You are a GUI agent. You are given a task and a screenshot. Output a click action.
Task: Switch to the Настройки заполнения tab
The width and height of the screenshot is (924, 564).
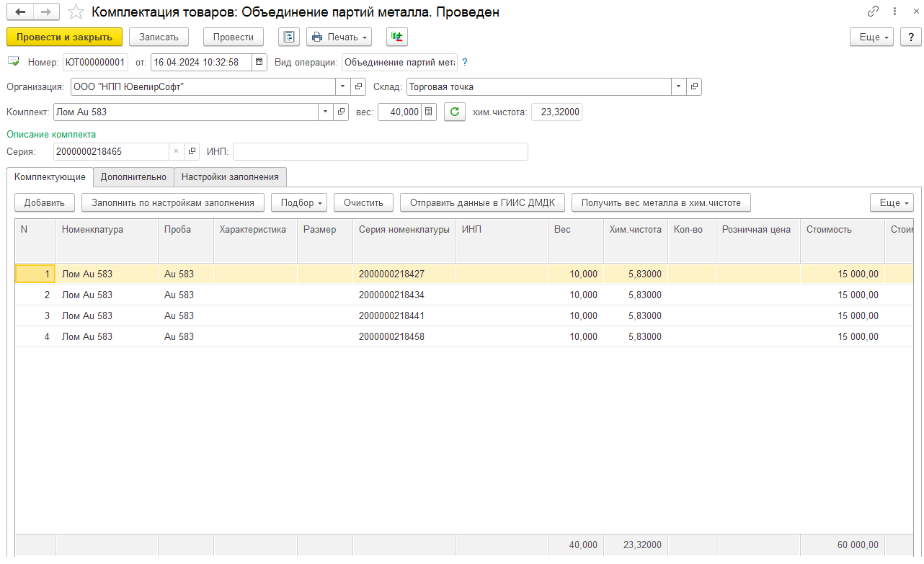(x=230, y=176)
